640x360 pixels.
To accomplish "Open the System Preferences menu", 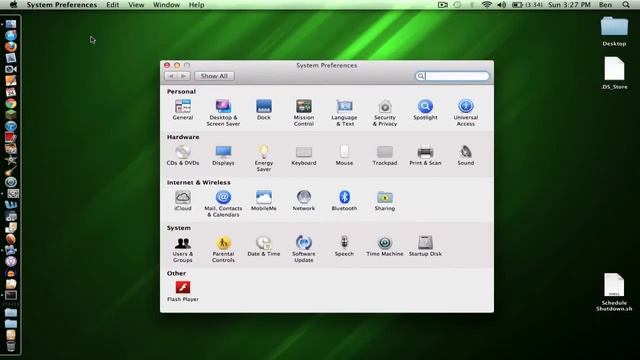I will pyautogui.click(x=62, y=5).
